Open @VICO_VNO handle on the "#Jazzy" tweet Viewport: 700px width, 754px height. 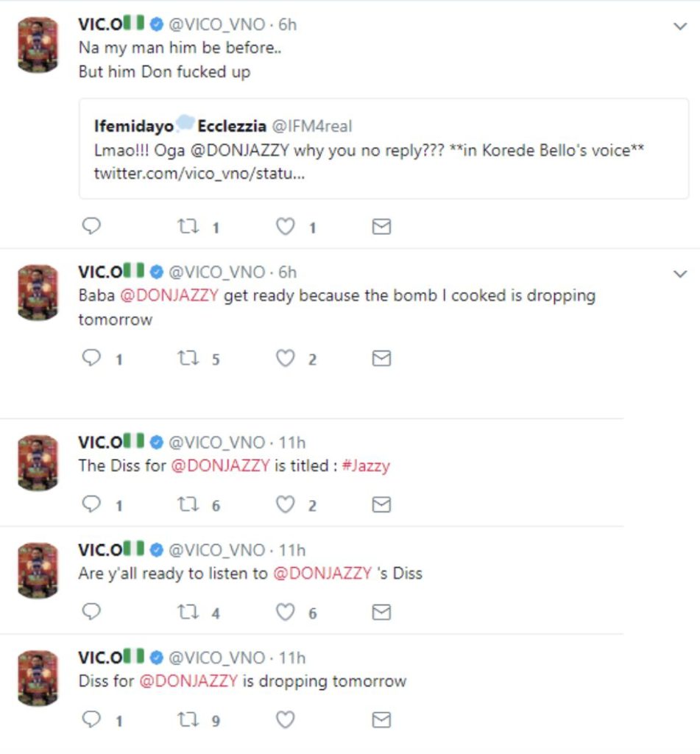coord(216,443)
